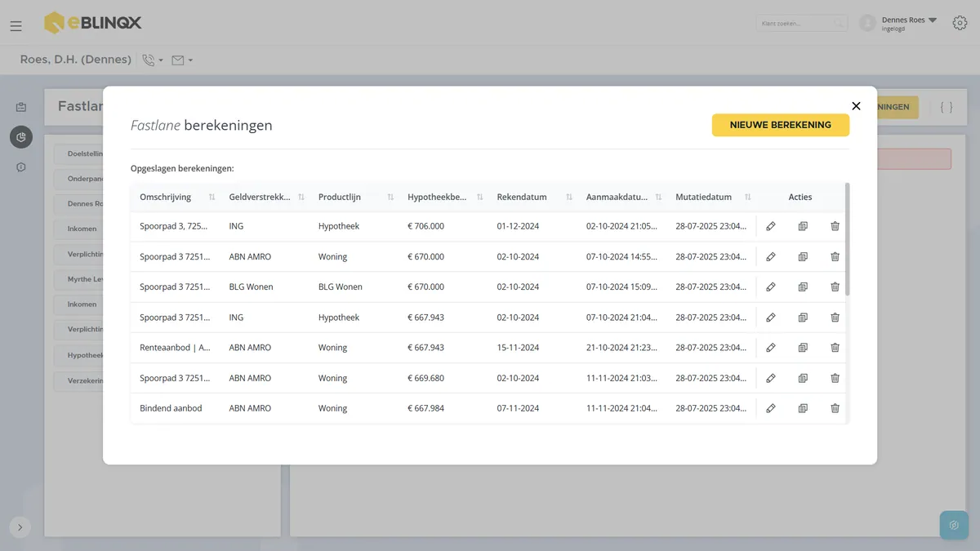Open the hamburger menu icon
The width and height of the screenshot is (980, 551).
coord(16,26)
